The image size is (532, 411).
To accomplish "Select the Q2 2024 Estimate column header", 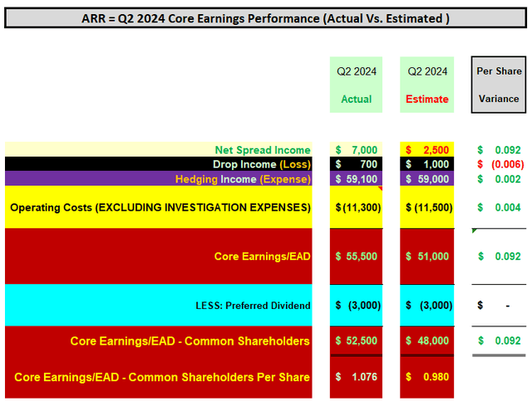I will pyautogui.click(x=426, y=85).
